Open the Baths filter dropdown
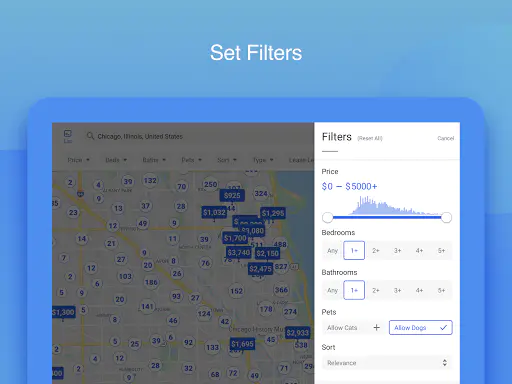This screenshot has height=384, width=512. tap(154, 160)
